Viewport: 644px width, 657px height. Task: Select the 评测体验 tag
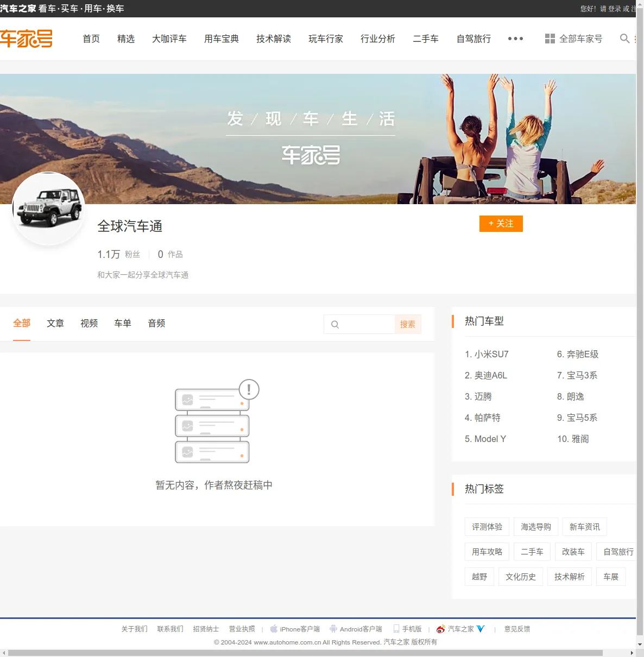point(487,527)
